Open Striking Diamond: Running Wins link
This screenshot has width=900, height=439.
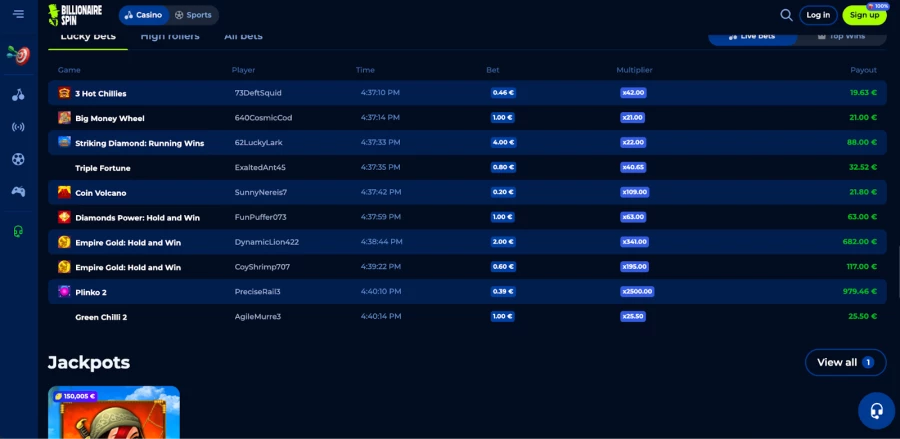[139, 143]
